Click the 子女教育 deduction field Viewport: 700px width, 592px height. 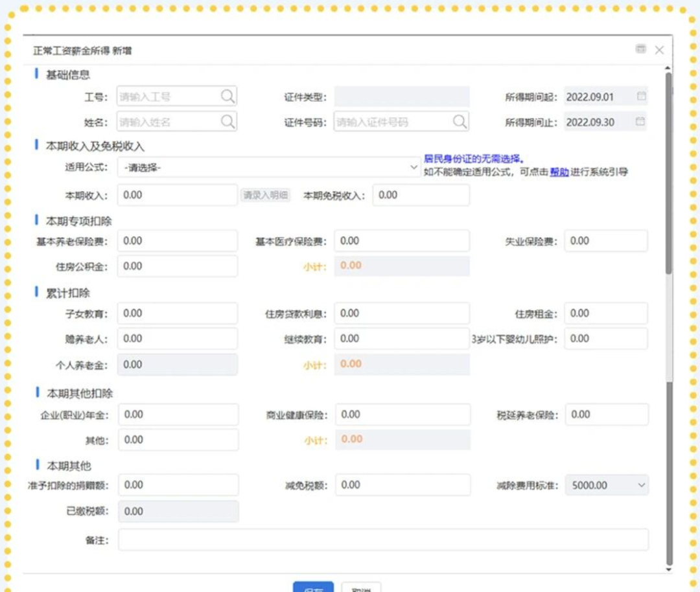click(x=178, y=313)
